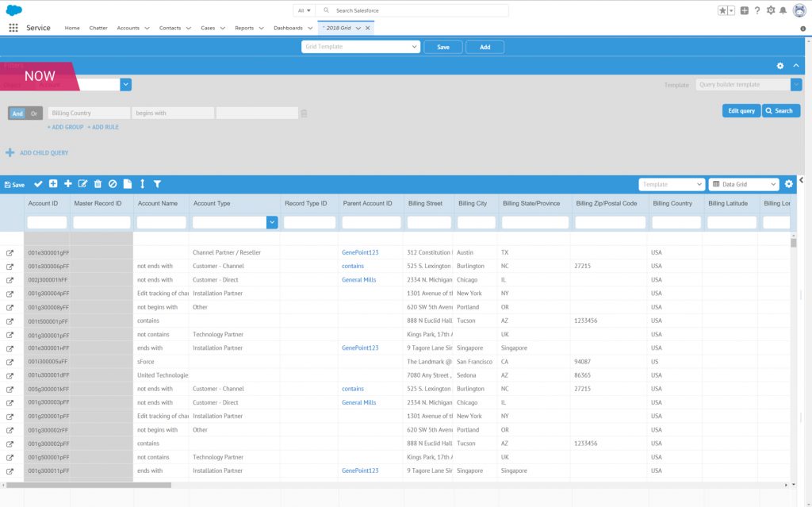This screenshot has height=507, width=812.
Task: Open the copy document icon on the grid toolbar
Action: [x=127, y=183]
